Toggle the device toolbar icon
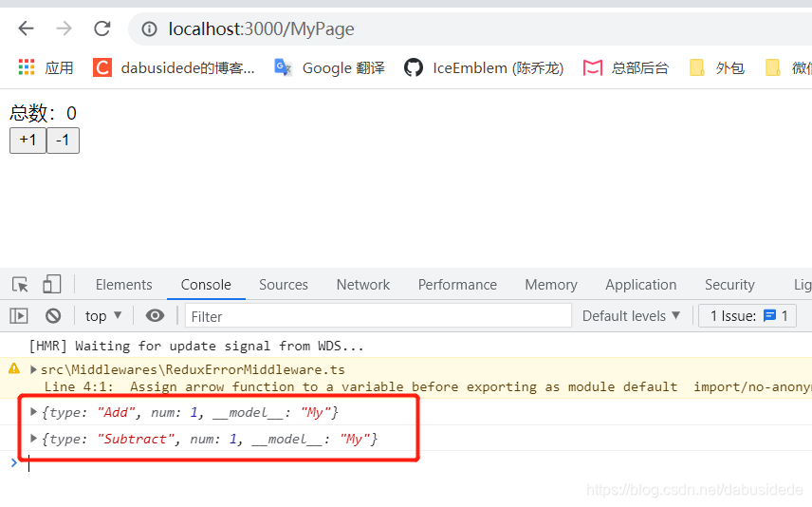This screenshot has width=812, height=507. [x=51, y=285]
